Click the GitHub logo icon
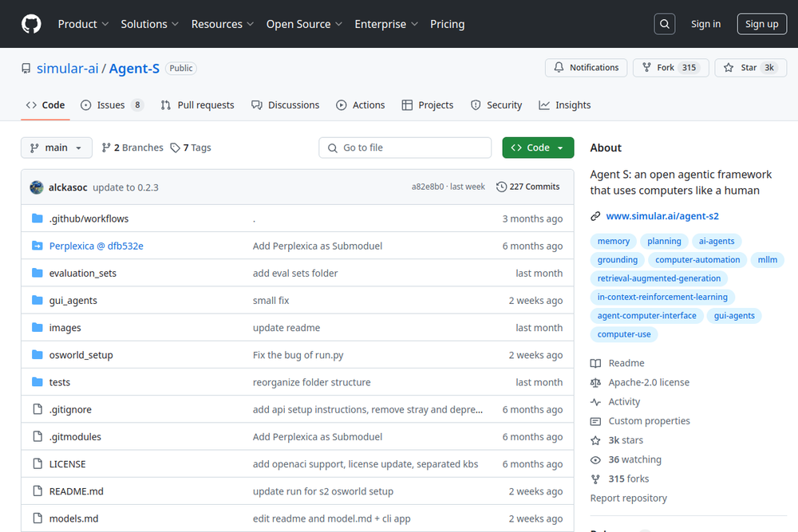The image size is (798, 532). pos(31,24)
